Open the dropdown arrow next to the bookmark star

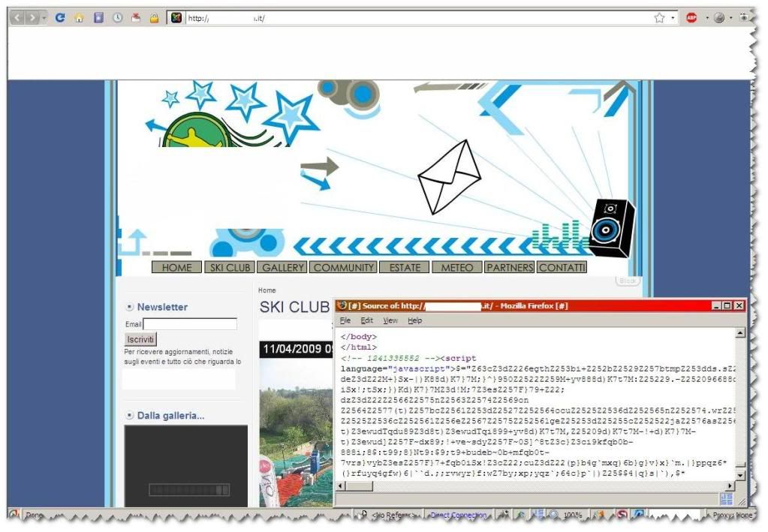point(673,17)
